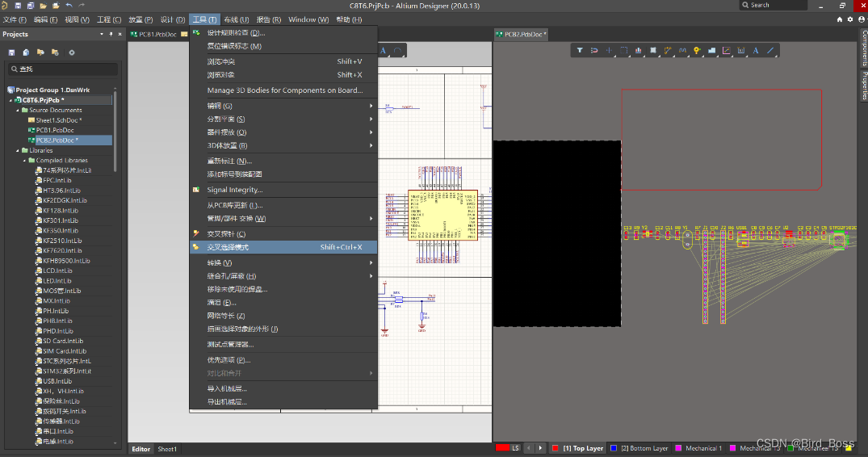The width and height of the screenshot is (868, 457).
Task: Select the Mechanical 1 layer tab
Action: 699,448
